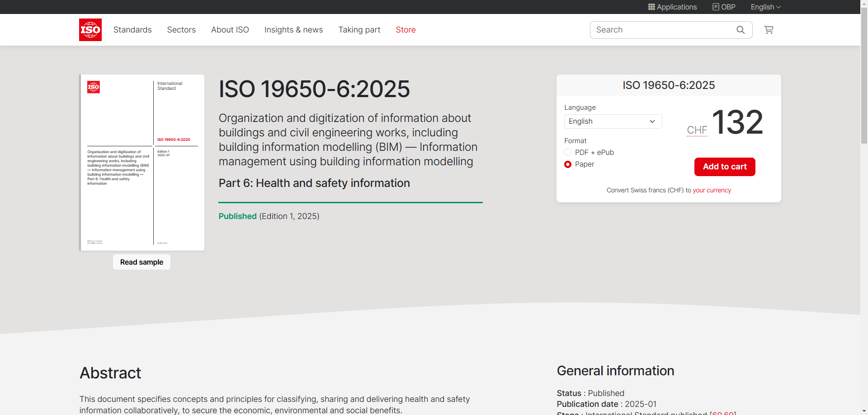Open the Applications grid in the top bar
The height and width of the screenshot is (415, 868).
672,7
